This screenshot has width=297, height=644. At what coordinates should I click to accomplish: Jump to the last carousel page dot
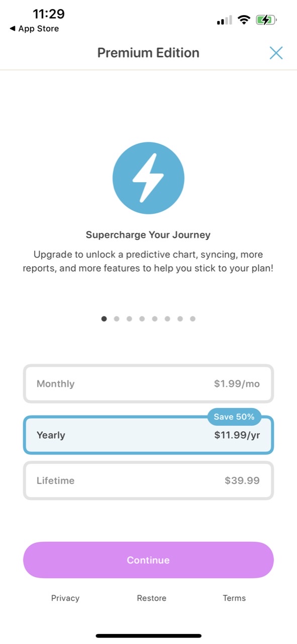(192, 318)
